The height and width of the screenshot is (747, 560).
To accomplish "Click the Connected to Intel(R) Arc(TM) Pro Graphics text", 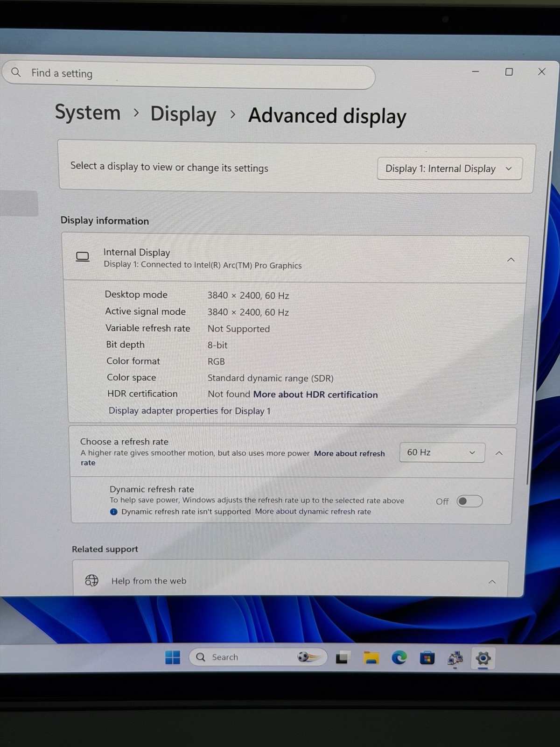I will tap(221, 265).
